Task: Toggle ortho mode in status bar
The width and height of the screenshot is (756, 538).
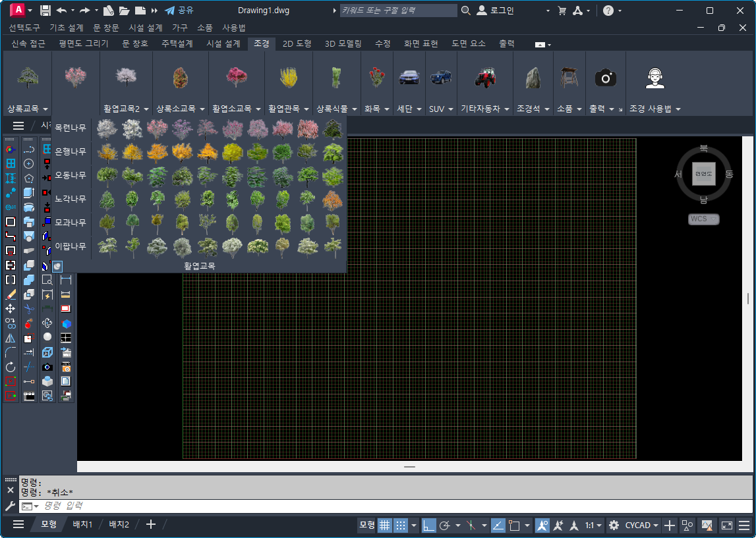Action: 429,525
